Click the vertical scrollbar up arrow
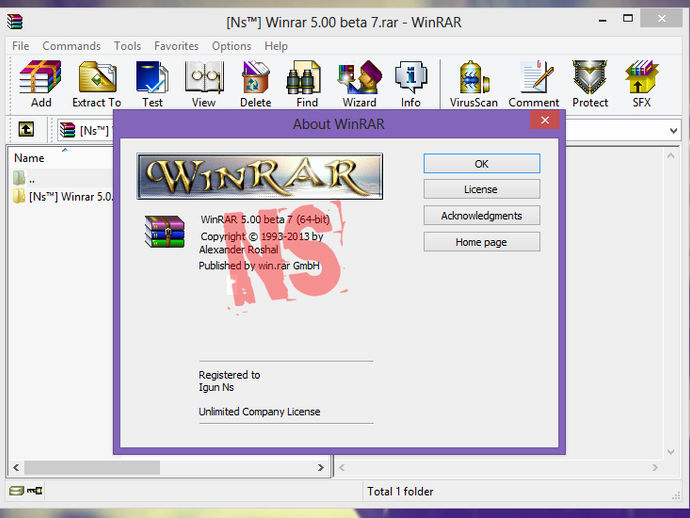 coord(671,156)
